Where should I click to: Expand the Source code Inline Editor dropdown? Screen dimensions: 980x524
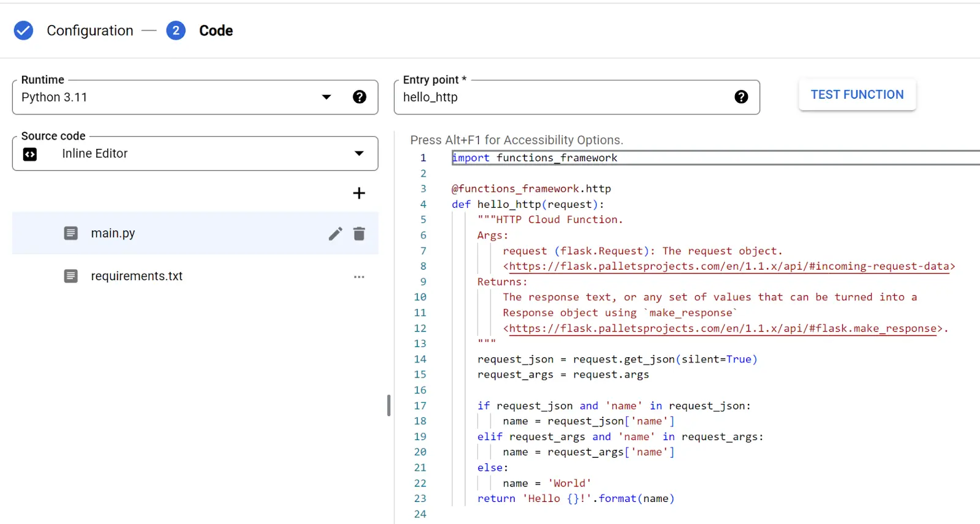[195, 153]
